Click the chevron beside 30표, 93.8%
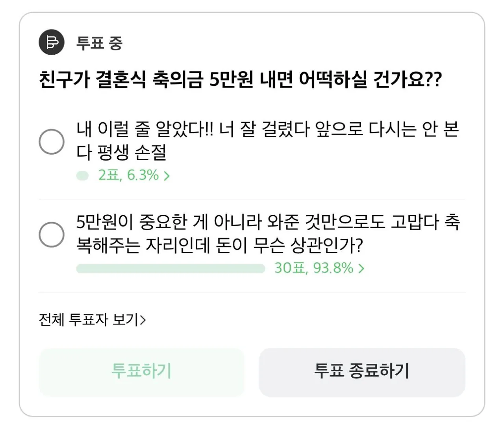Screen dimensions: 504x426 361,268
